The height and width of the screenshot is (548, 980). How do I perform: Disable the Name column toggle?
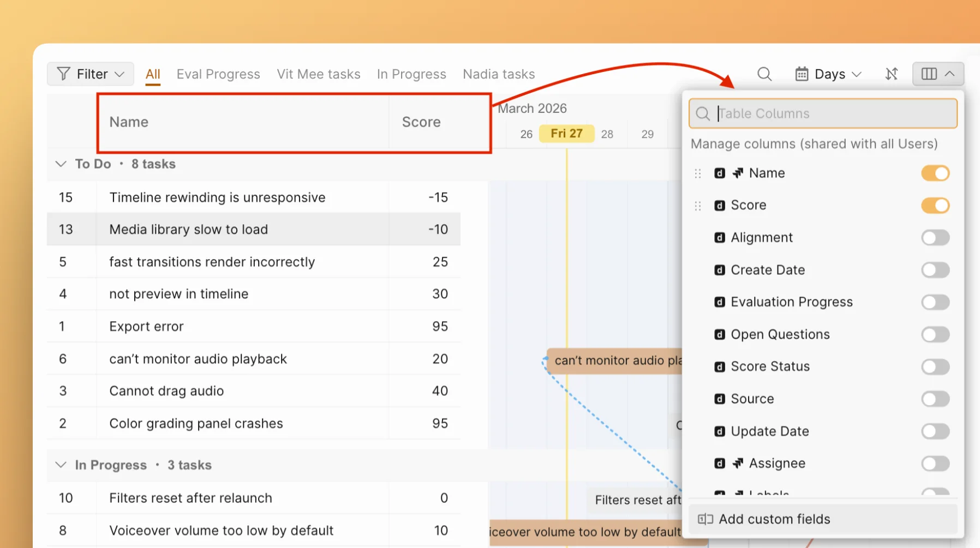coord(935,173)
